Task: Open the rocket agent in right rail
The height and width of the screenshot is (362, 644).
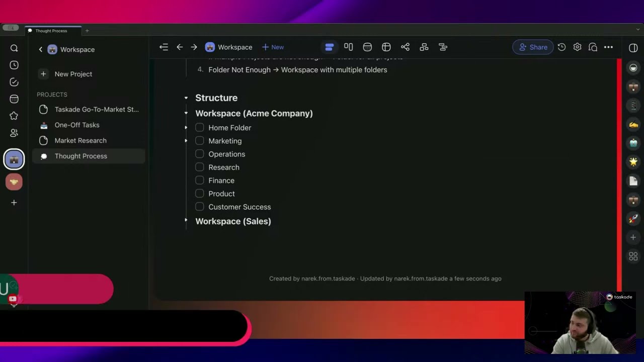Action: click(x=633, y=219)
